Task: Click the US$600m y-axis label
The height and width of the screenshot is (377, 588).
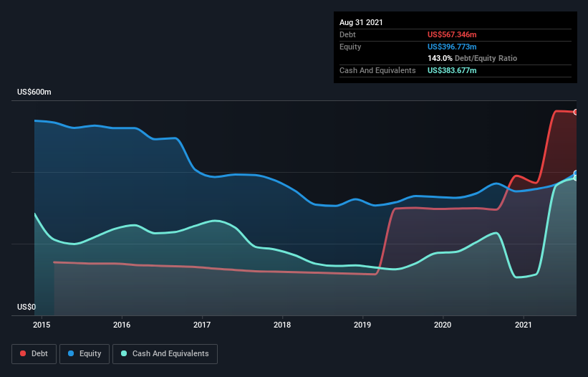Action: pyautogui.click(x=34, y=92)
